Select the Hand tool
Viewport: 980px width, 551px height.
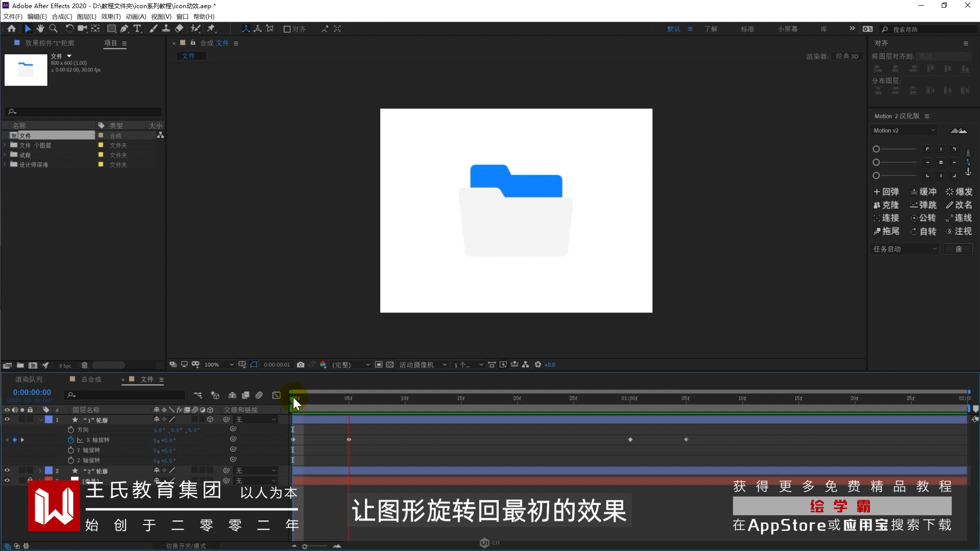click(40, 29)
